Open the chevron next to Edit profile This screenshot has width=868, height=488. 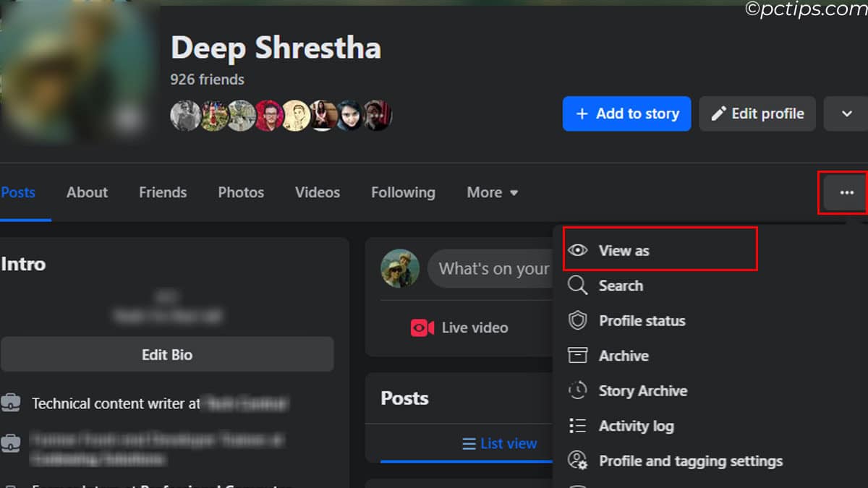[846, 114]
